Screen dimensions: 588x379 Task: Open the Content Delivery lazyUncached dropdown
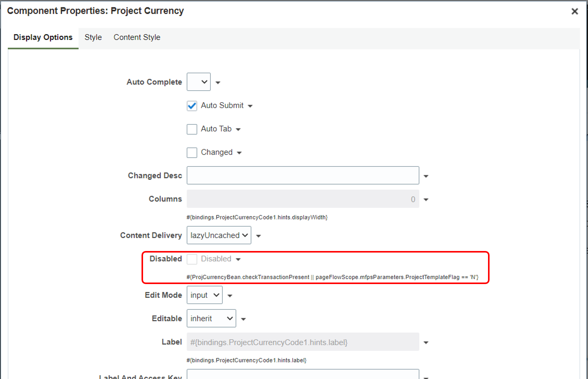[219, 235]
